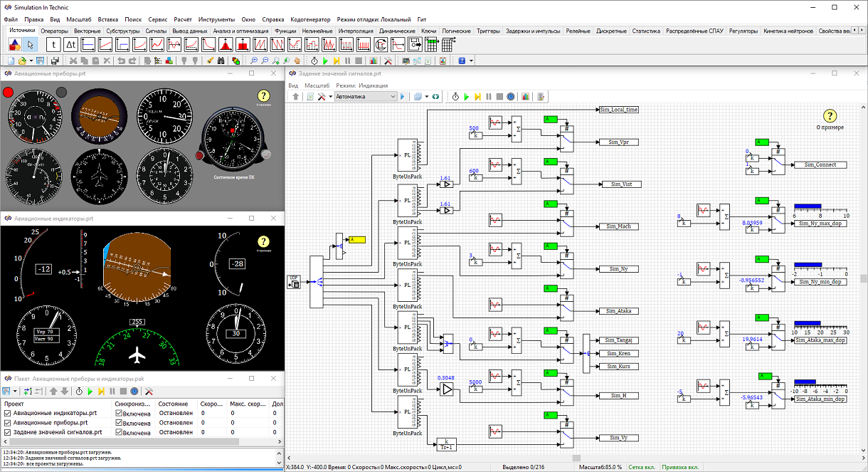
Task: Click the Масштаб menu in signals window
Action: click(317, 85)
